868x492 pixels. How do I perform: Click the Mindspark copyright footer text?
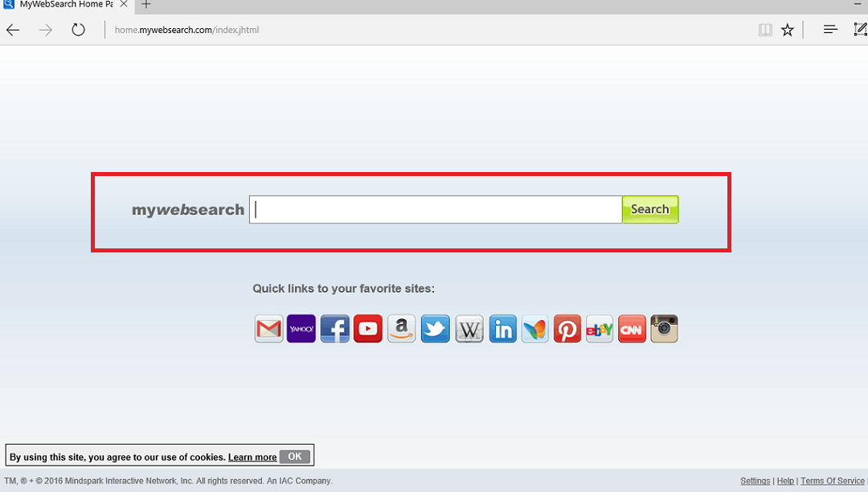pos(168,481)
